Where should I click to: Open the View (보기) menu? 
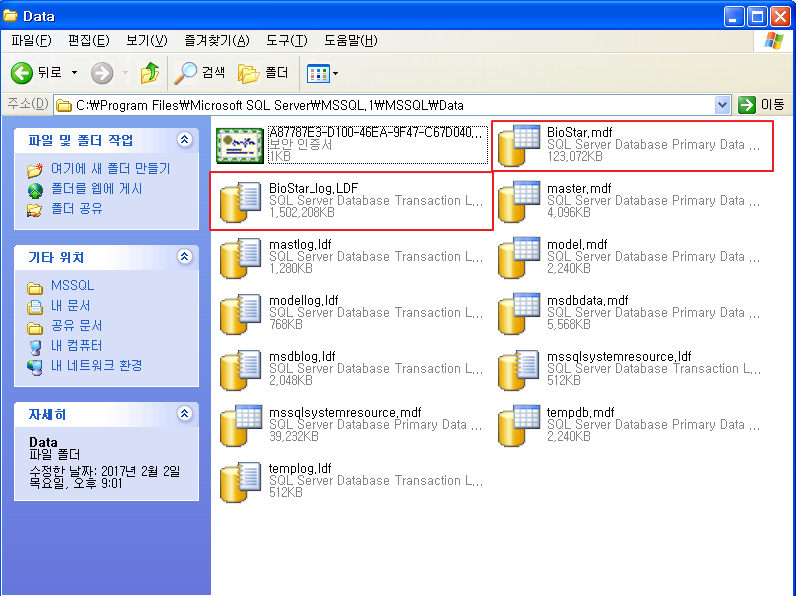coord(147,41)
